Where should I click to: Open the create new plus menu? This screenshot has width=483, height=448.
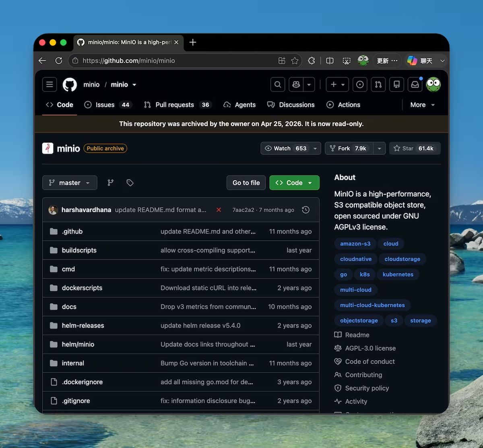pos(337,85)
